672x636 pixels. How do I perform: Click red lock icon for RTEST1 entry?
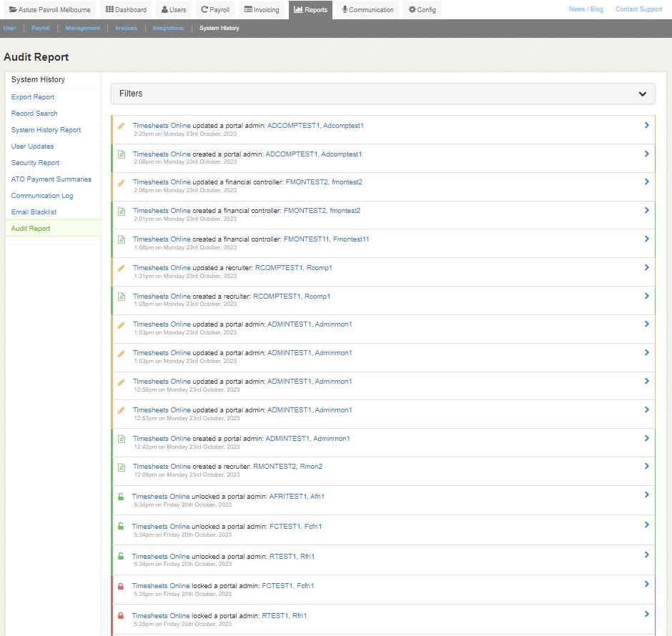pyautogui.click(x=121, y=616)
